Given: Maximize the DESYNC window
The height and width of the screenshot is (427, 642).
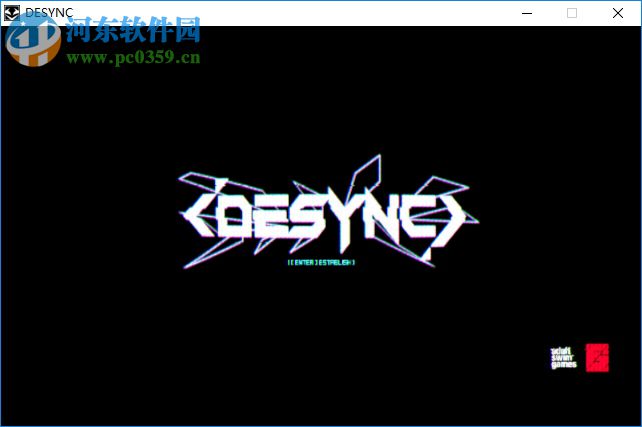Looking at the screenshot, I should tap(572, 13).
